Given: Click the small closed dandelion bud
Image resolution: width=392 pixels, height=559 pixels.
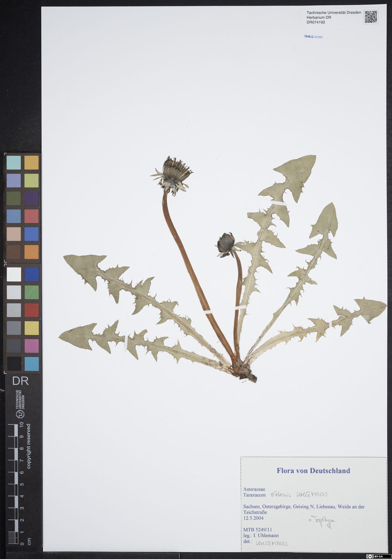Looking at the screenshot, I should pos(226,244).
